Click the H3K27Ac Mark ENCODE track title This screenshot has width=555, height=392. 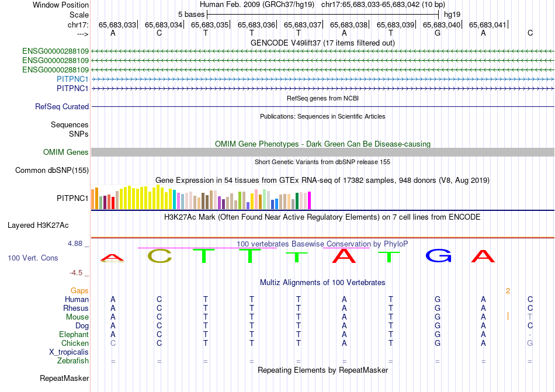[322, 217]
